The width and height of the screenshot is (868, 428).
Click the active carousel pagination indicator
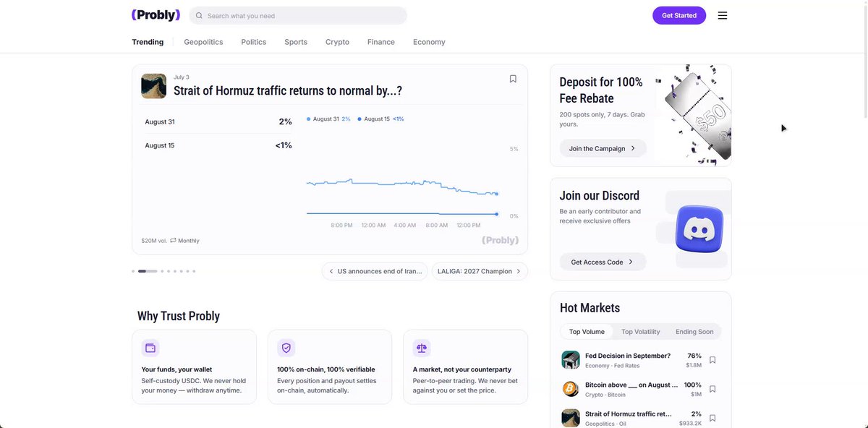[x=148, y=271]
